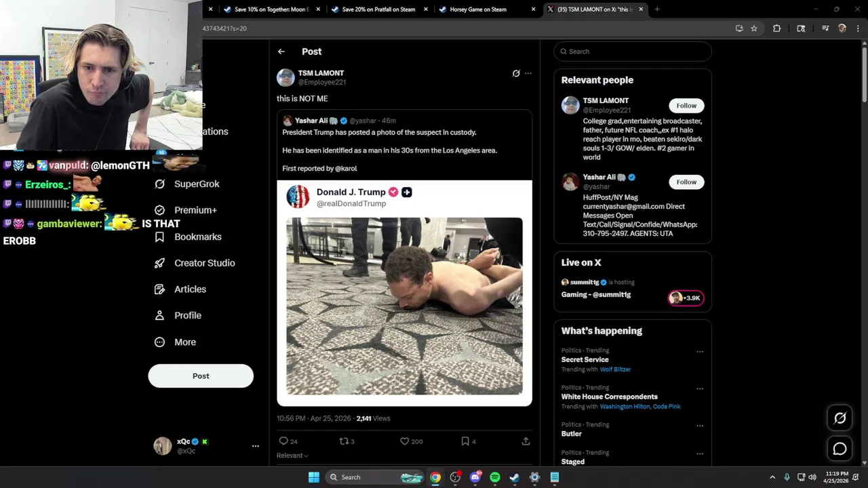The height and width of the screenshot is (488, 868).
Task: Open the Windows Start menu
Action: tap(314, 477)
